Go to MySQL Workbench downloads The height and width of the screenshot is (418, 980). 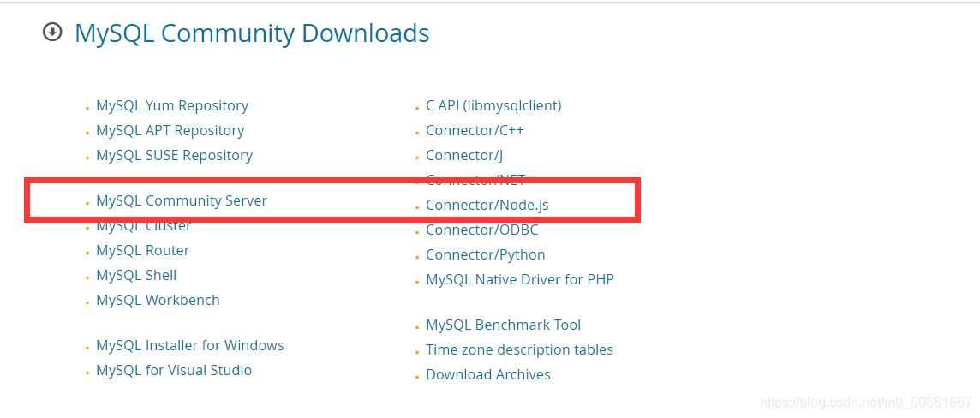pos(158,300)
